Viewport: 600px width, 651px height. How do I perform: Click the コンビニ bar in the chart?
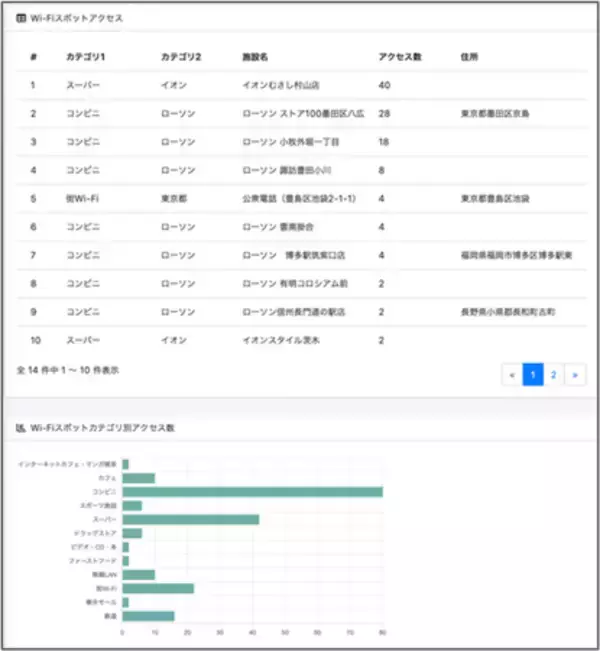(252, 492)
